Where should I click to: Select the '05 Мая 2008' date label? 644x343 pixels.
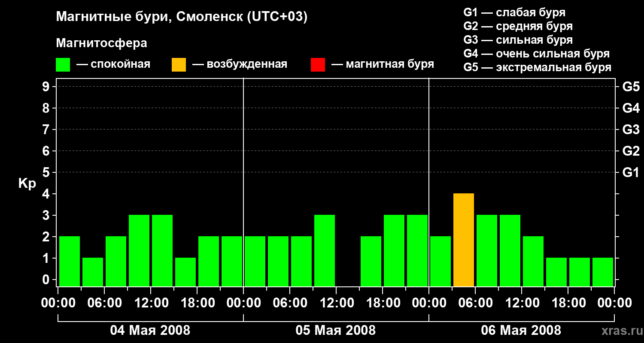(335, 330)
